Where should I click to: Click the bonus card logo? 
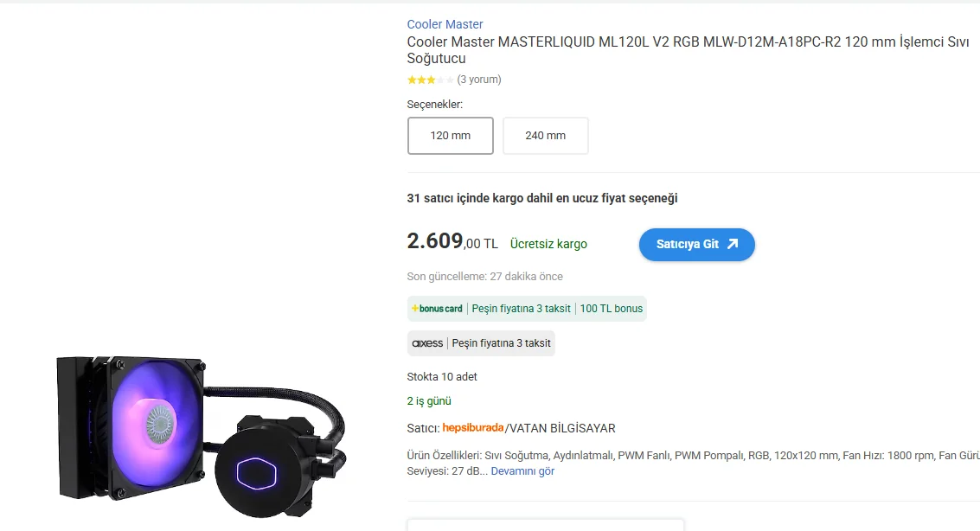click(x=437, y=309)
